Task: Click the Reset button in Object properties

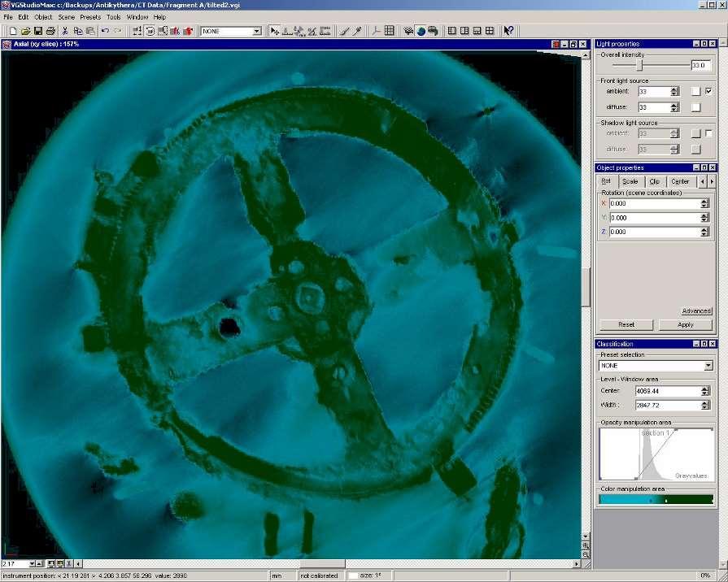Action: click(626, 324)
